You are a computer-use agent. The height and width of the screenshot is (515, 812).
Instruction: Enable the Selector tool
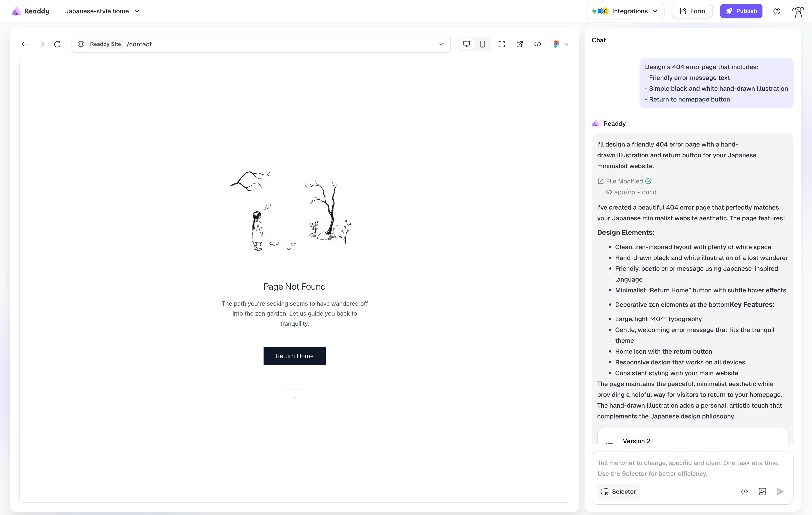pos(618,491)
